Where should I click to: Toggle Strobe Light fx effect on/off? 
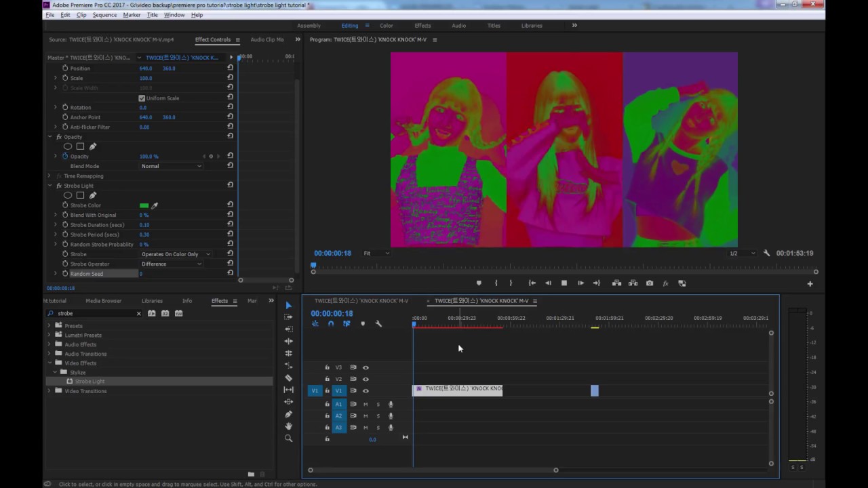pyautogui.click(x=59, y=186)
